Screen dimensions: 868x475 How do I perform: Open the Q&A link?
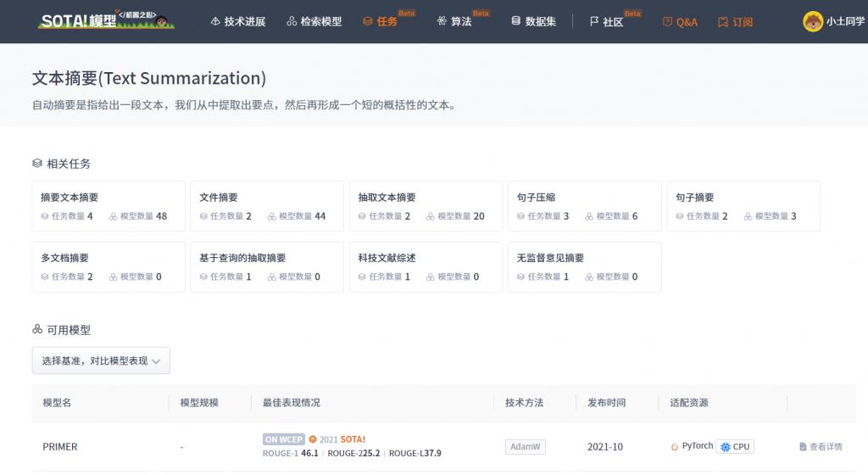(x=680, y=22)
